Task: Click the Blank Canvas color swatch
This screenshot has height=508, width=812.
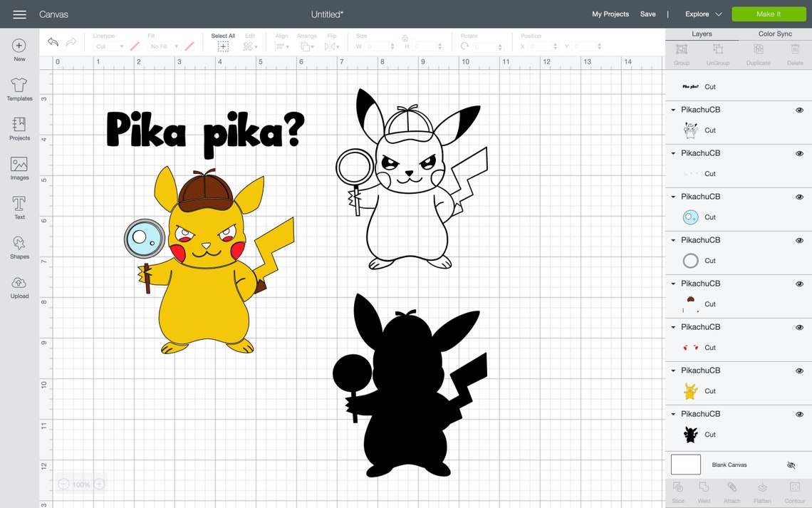Action: click(x=686, y=465)
